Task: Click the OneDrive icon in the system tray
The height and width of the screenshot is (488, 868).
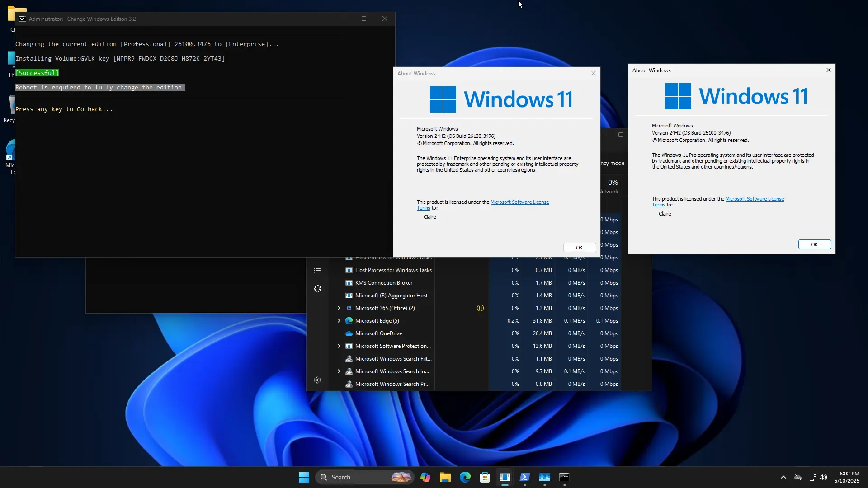Action: [x=798, y=477]
